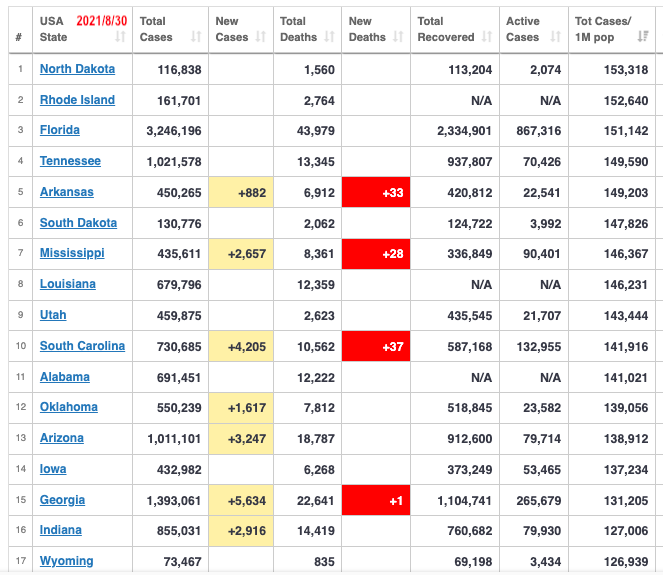Image resolution: width=663 pixels, height=575 pixels.
Task: Sort by New Cases column arrows
Action: (261, 37)
